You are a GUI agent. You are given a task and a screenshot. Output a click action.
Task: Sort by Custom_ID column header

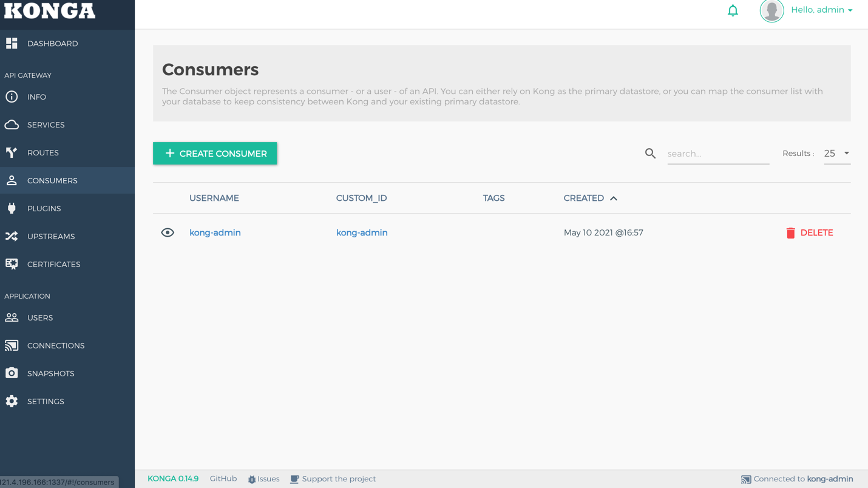[361, 198]
